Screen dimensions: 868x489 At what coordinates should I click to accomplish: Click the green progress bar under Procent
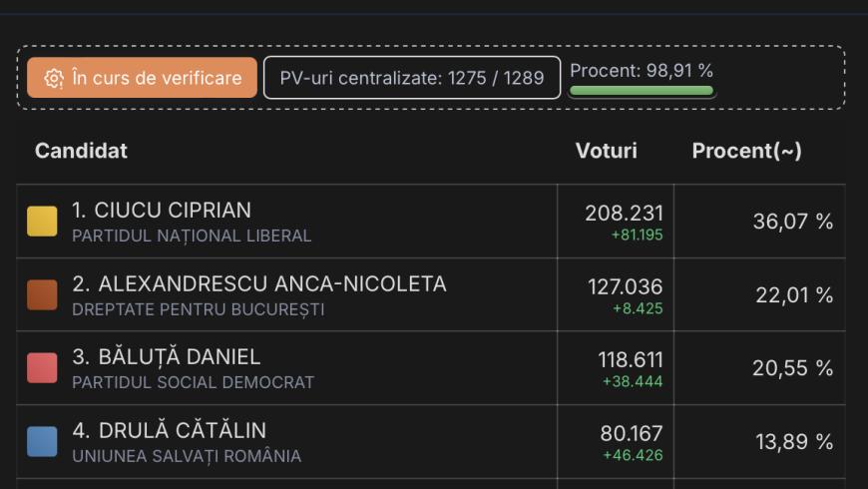(641, 91)
